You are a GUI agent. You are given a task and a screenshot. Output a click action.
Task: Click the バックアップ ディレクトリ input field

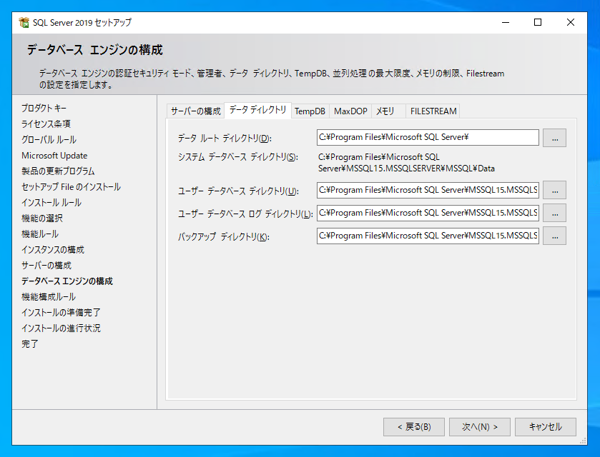pyautogui.click(x=428, y=236)
